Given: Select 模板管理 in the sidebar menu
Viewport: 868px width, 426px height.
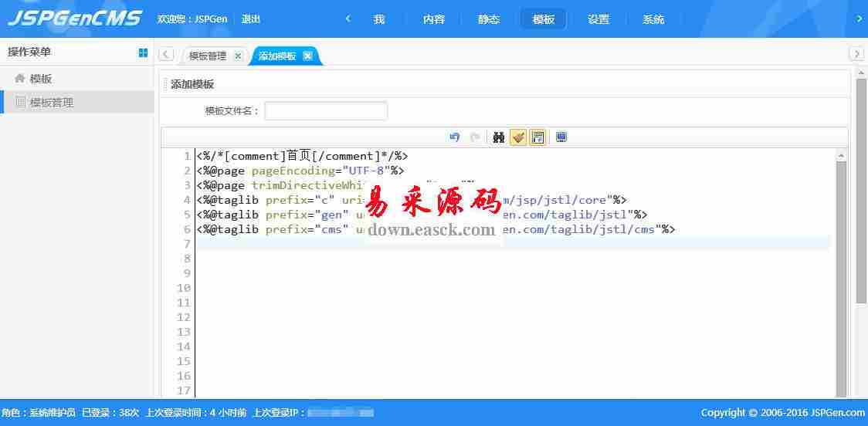Looking at the screenshot, I should (52, 103).
